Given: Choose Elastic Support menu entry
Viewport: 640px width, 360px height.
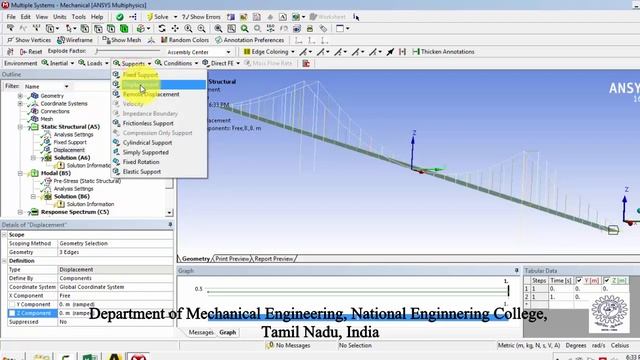Looking at the screenshot, I should click(x=142, y=172).
